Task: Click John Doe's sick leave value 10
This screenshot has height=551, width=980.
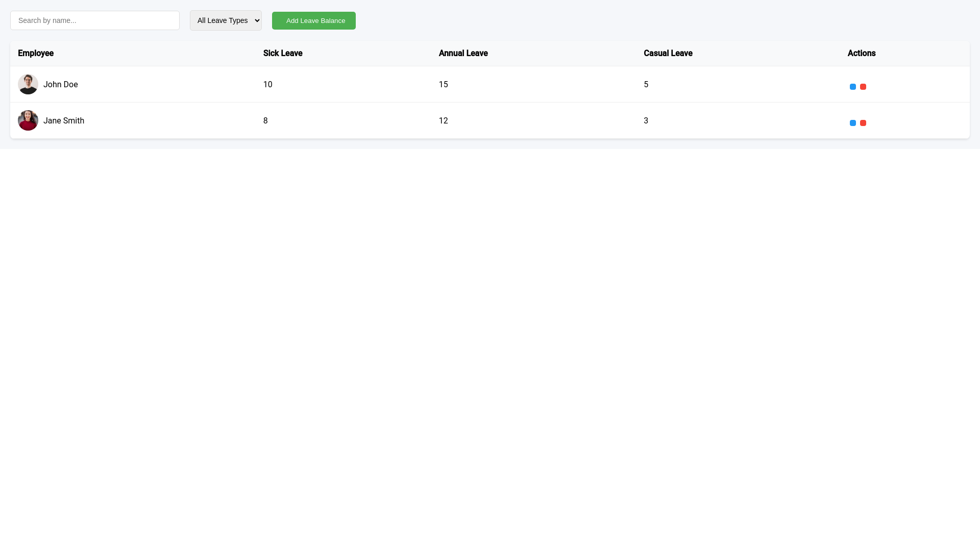Action: tap(267, 84)
